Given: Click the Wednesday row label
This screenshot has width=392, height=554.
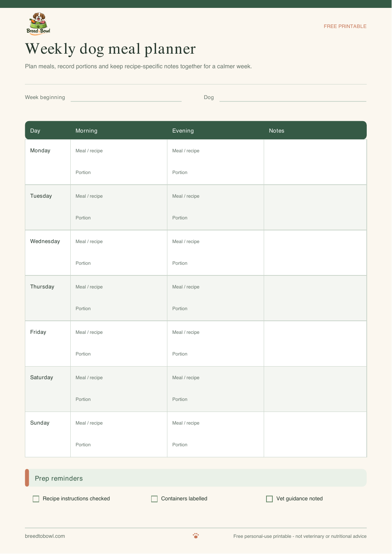Looking at the screenshot, I should (x=45, y=241).
